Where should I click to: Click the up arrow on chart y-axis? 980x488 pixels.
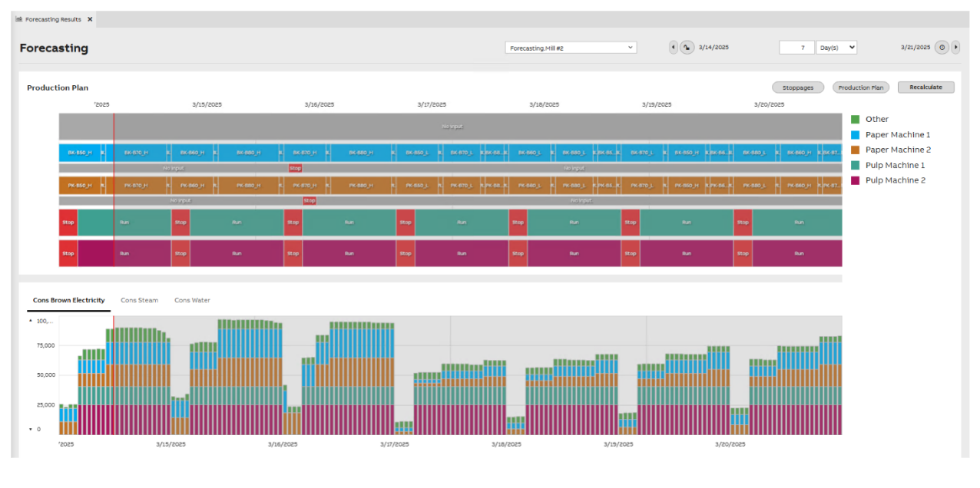tap(31, 320)
